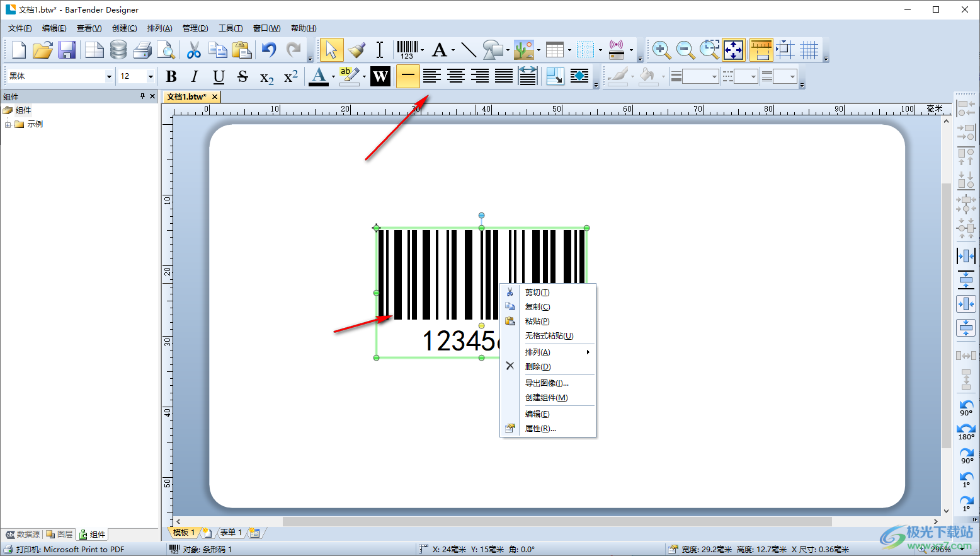This screenshot has height=556, width=980.
Task: Select the shape drawing tool
Action: [493, 50]
